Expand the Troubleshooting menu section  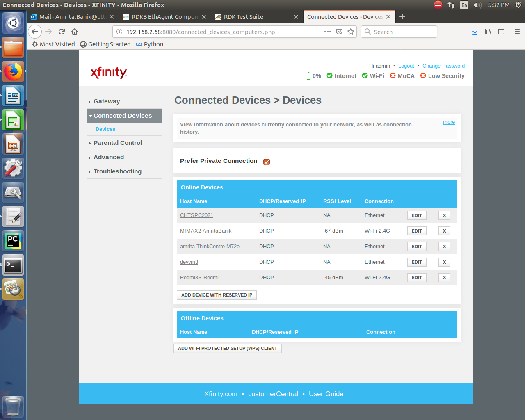(117, 171)
